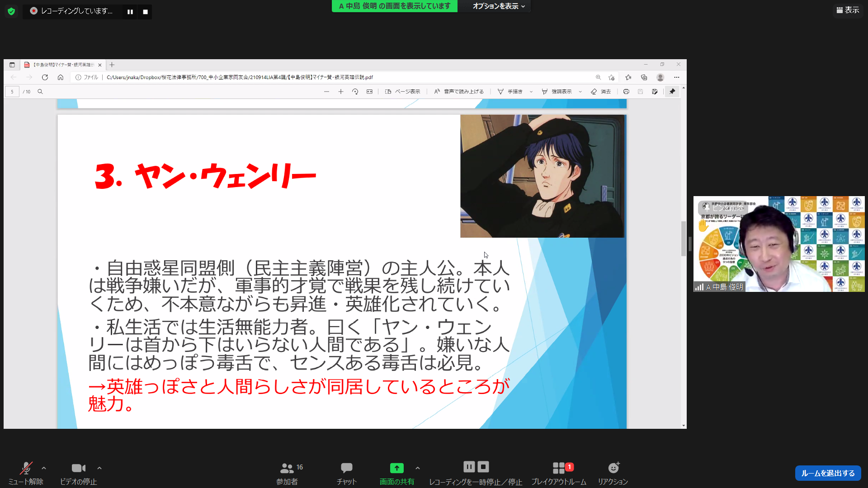The image size is (868, 488).
Task: Reload the page in the browser
Action: tap(45, 78)
